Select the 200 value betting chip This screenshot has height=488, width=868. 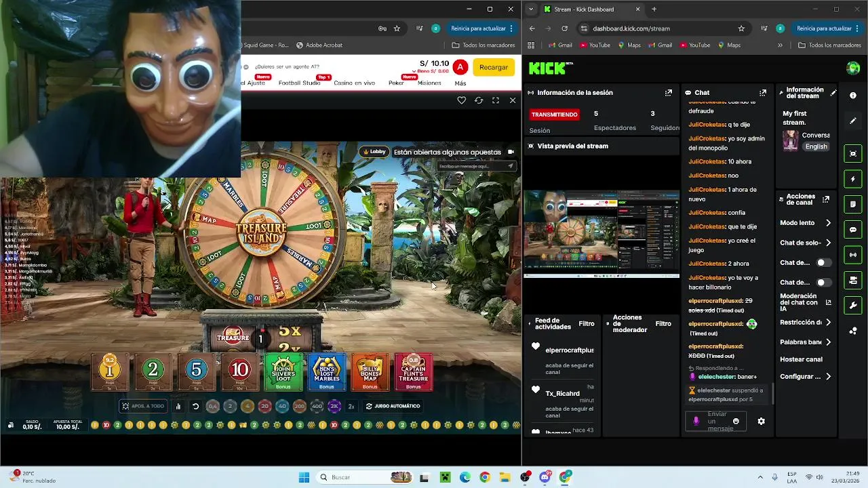tap(299, 406)
